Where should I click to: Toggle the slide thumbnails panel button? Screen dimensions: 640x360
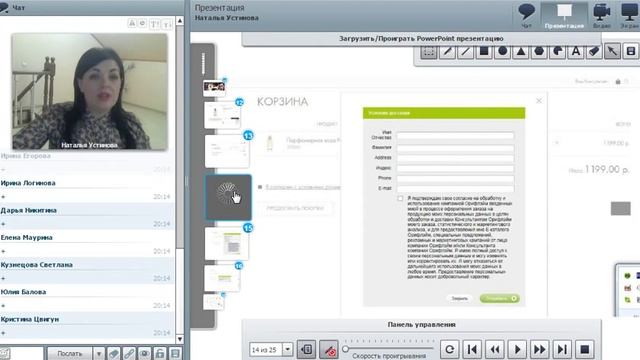click(x=306, y=350)
